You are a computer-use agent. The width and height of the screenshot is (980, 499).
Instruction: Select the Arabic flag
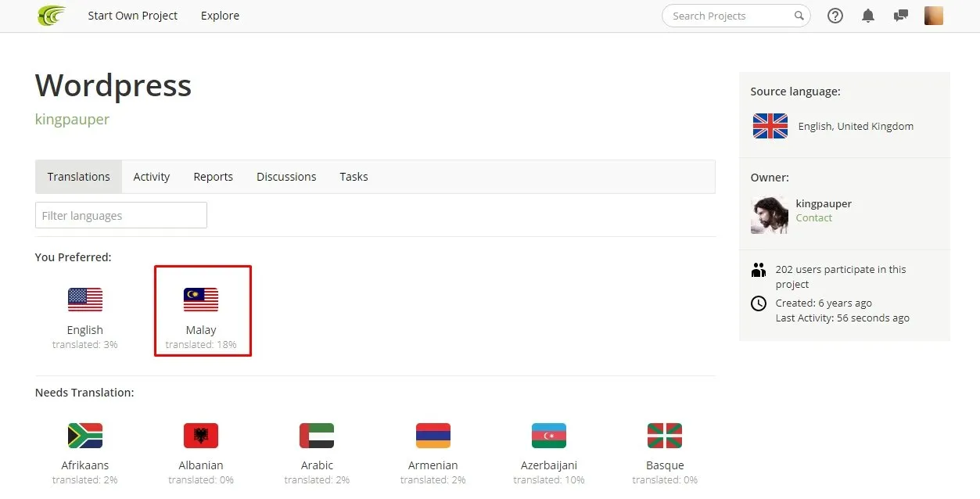(x=317, y=436)
